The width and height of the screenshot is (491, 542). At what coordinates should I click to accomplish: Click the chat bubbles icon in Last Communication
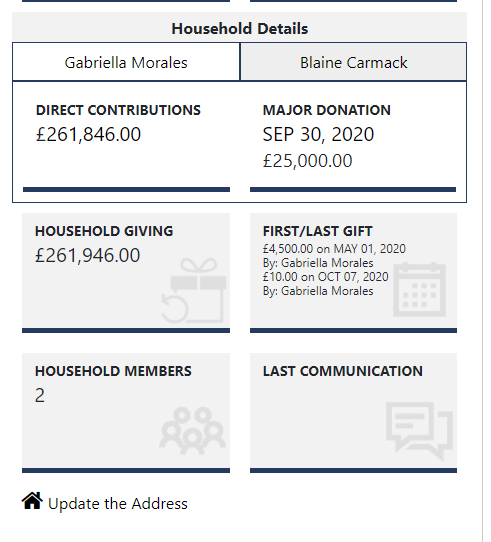[x=419, y=431]
